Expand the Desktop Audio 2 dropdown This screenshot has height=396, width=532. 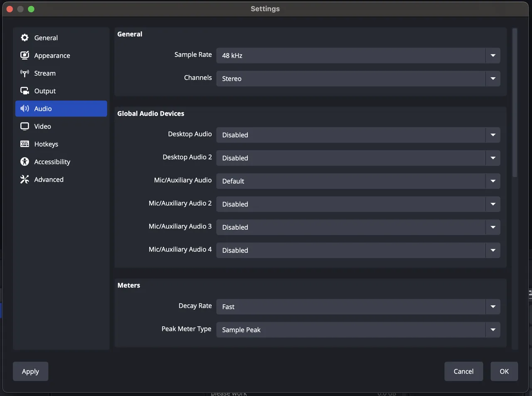pos(358,158)
